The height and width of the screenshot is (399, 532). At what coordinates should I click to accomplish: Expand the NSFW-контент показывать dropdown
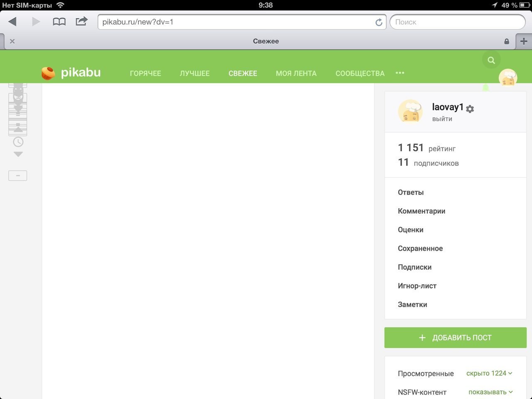pyautogui.click(x=490, y=392)
